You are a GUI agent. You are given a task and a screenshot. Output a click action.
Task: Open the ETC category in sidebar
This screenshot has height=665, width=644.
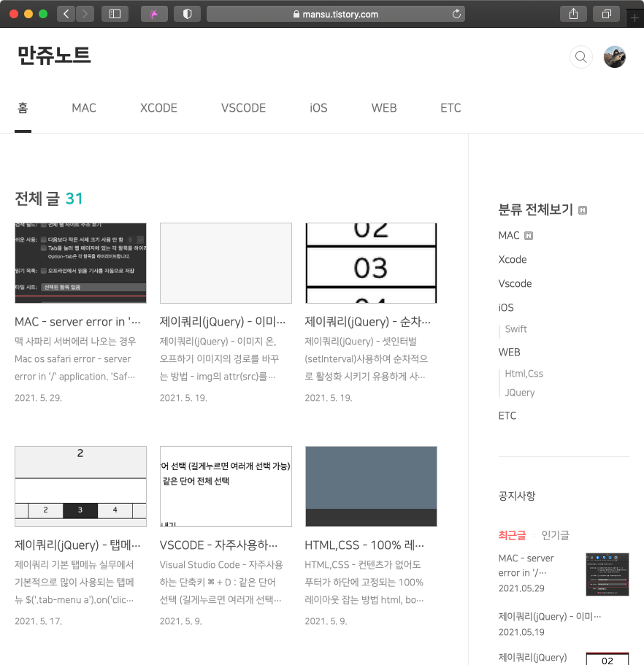pos(507,415)
